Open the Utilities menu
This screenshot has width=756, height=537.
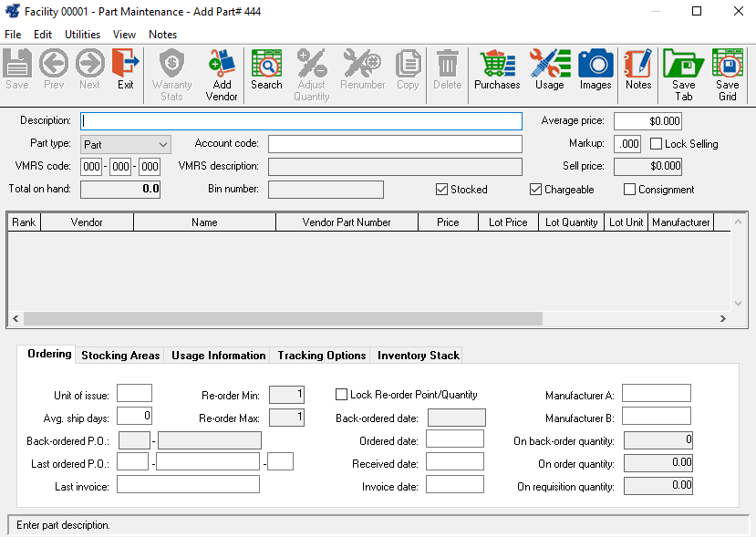click(x=82, y=35)
